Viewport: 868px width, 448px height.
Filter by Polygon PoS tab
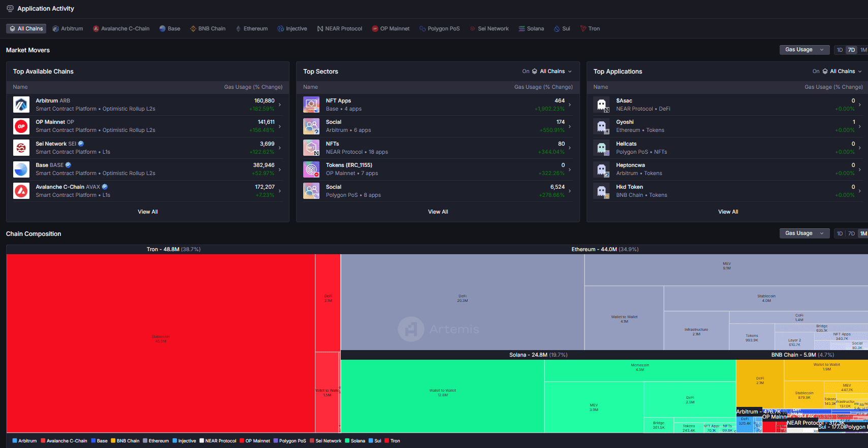pos(439,28)
